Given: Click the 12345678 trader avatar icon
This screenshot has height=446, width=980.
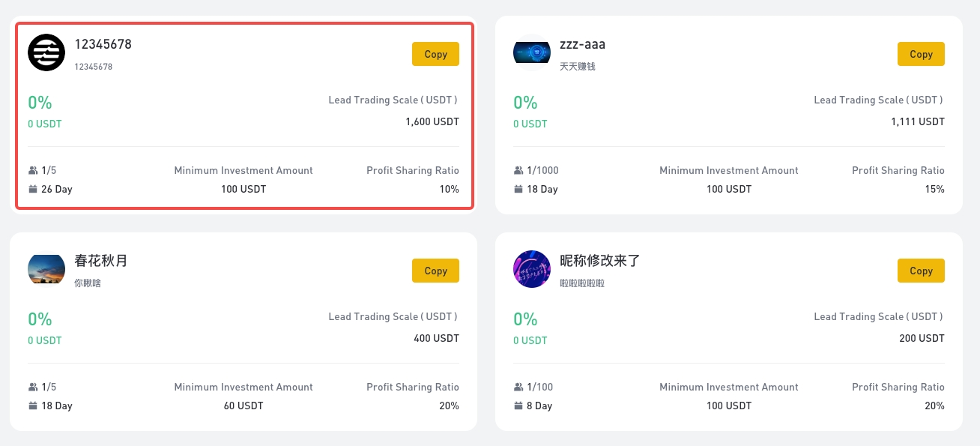Looking at the screenshot, I should click(46, 52).
